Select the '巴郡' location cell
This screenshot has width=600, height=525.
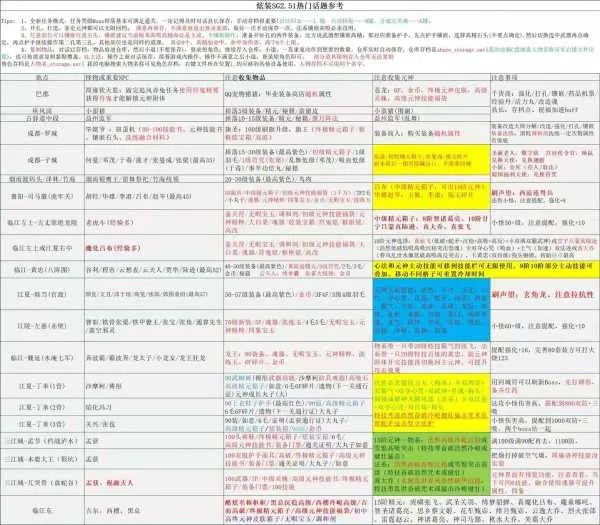(x=42, y=94)
